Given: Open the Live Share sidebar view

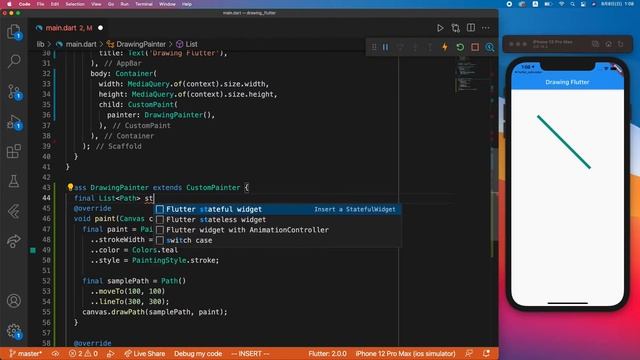Looking at the screenshot, I should pos(13,241).
